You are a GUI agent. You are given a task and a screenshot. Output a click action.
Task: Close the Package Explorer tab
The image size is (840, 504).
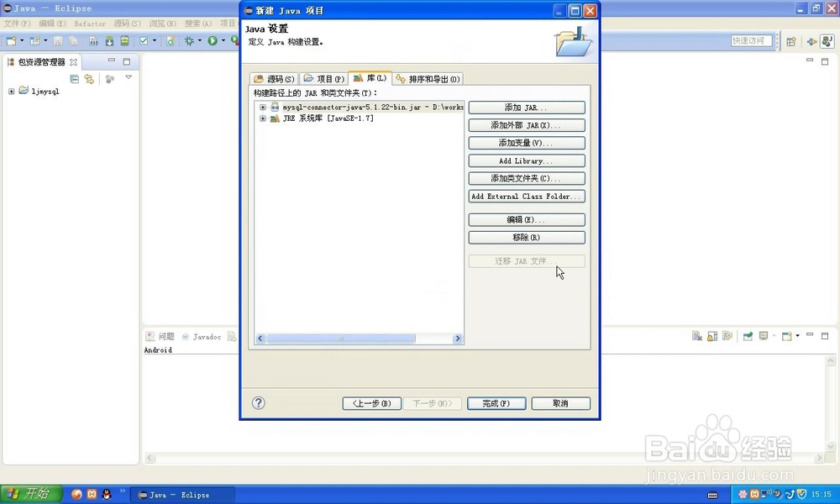point(73,62)
